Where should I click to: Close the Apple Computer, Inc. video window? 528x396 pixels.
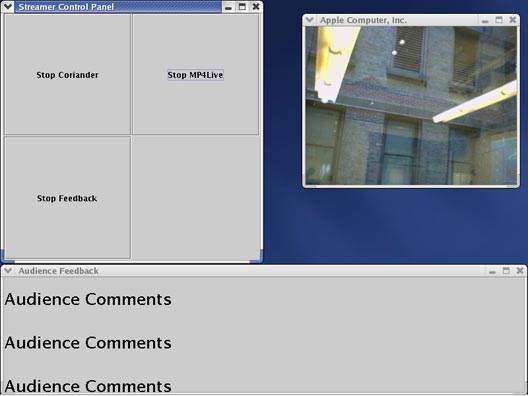(513, 21)
